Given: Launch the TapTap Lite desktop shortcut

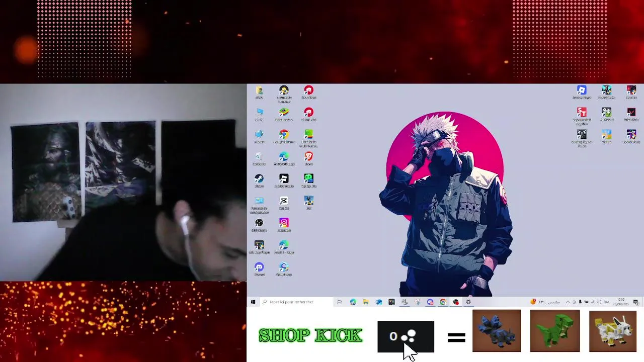Looking at the screenshot, I should click(308, 180).
